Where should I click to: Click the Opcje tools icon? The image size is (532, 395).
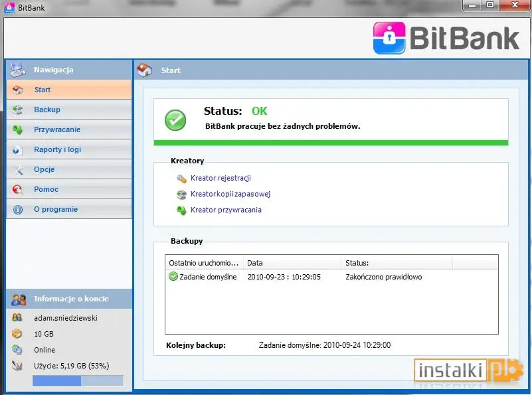coord(19,169)
